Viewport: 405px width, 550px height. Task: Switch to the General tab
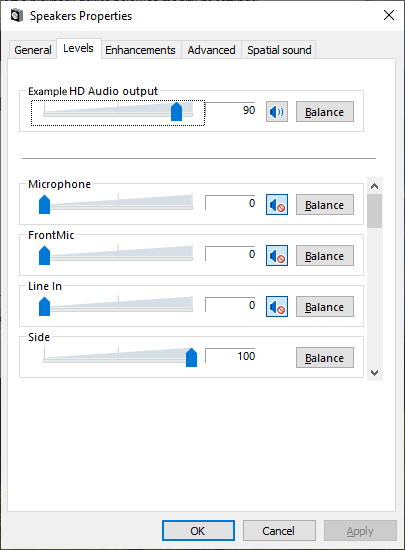[x=33, y=50]
